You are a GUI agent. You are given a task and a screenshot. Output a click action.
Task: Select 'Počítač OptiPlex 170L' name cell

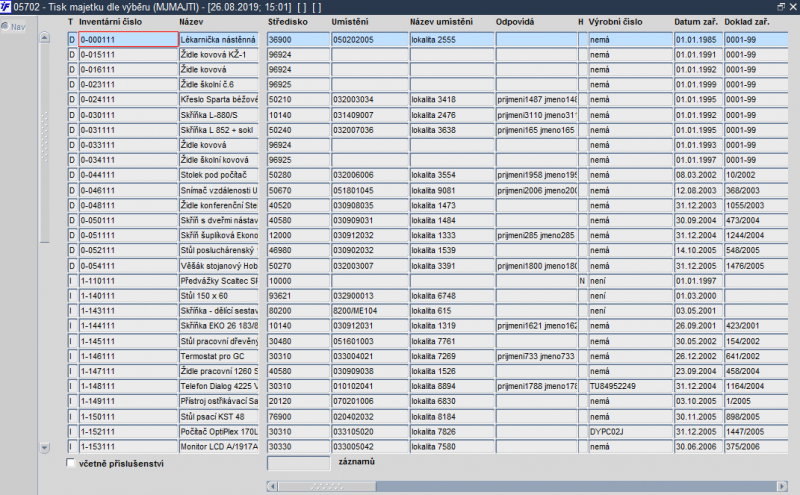219,431
